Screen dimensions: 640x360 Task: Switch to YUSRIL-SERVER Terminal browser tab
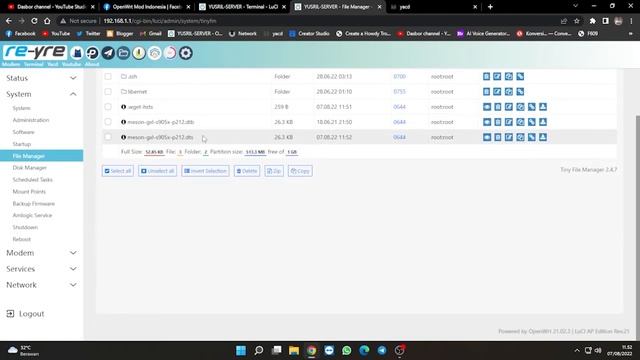(x=242, y=7)
